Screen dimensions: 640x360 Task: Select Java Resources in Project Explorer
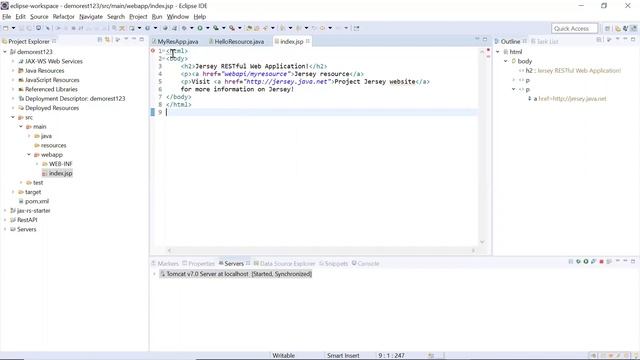[44, 71]
